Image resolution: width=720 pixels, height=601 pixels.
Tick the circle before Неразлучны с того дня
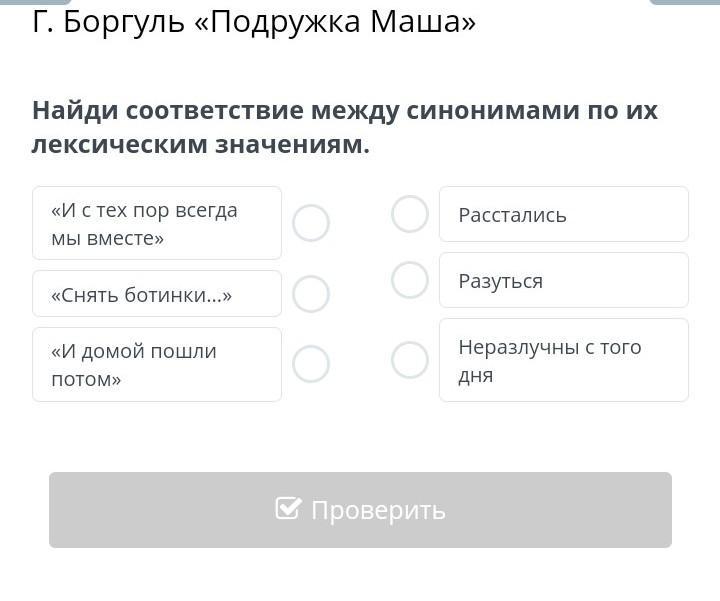click(410, 360)
